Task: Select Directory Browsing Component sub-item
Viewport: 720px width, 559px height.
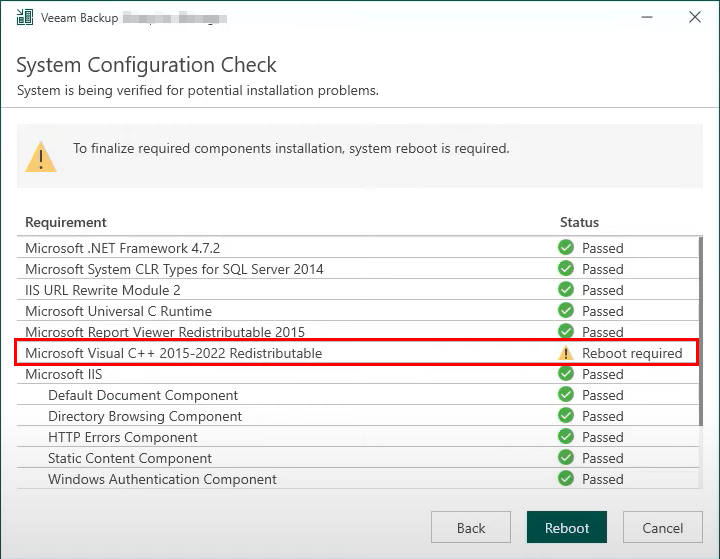Action: pos(358,416)
